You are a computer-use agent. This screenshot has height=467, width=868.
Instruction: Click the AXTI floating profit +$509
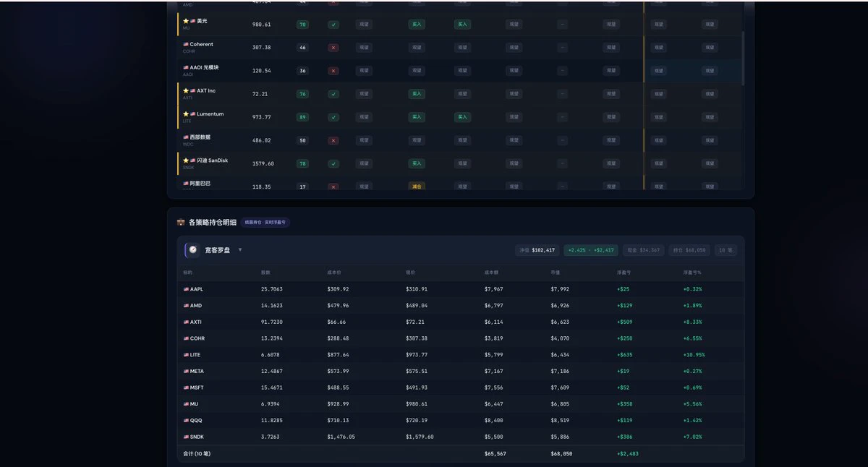click(625, 322)
